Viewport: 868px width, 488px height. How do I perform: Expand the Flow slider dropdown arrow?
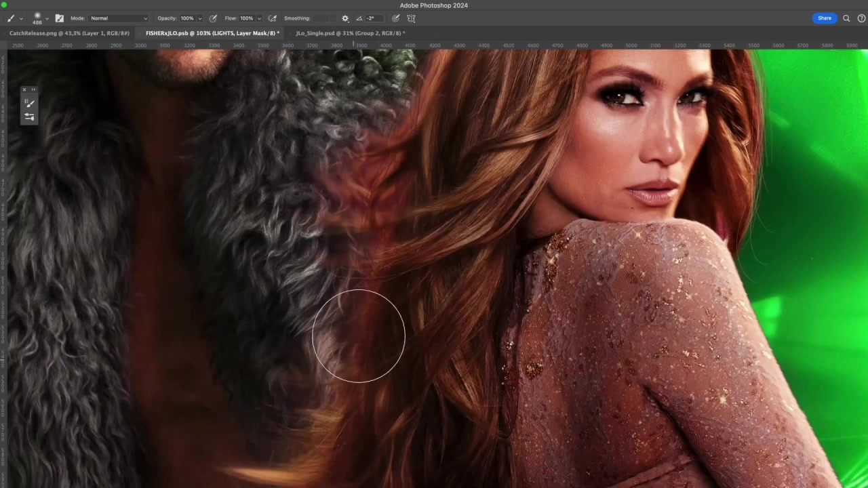coord(259,18)
